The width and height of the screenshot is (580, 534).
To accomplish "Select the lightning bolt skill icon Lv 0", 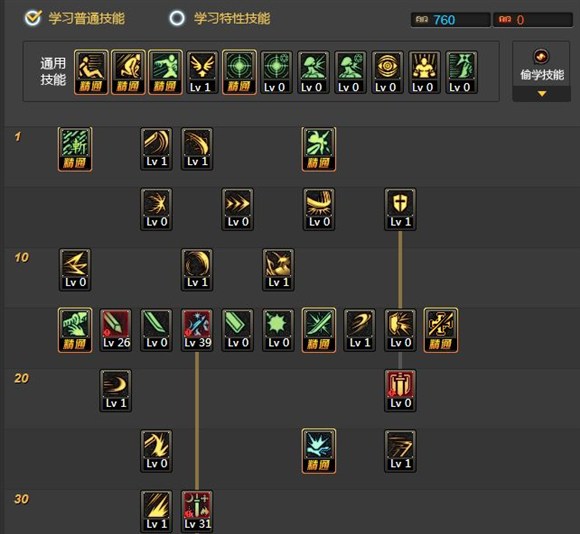I will tap(75, 270).
